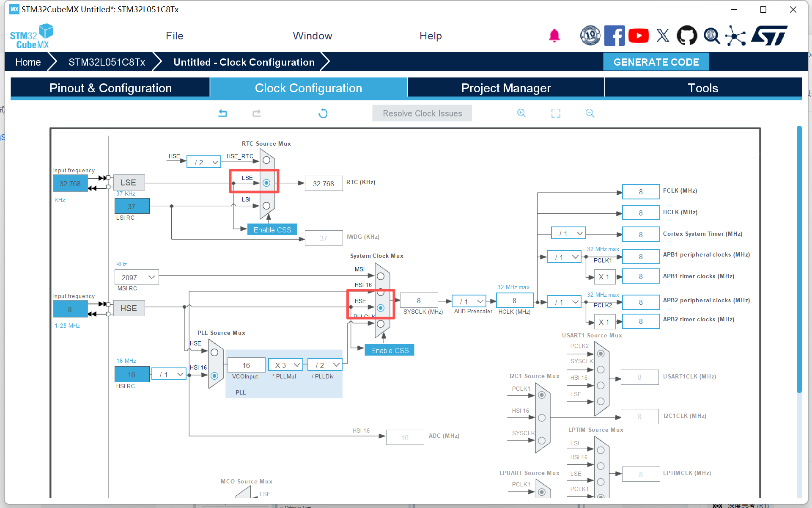
Task: Click the HSE oscillator block
Action: (x=129, y=308)
